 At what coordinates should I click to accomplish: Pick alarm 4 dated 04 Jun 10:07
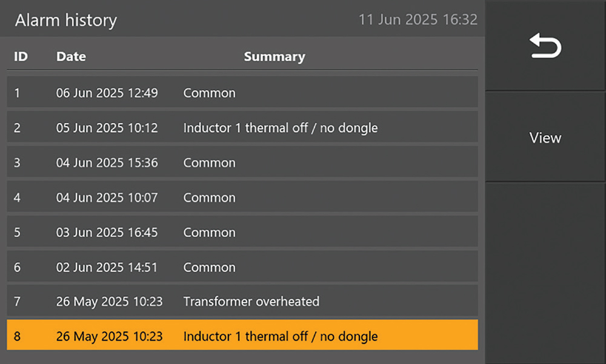pyautogui.click(x=242, y=197)
